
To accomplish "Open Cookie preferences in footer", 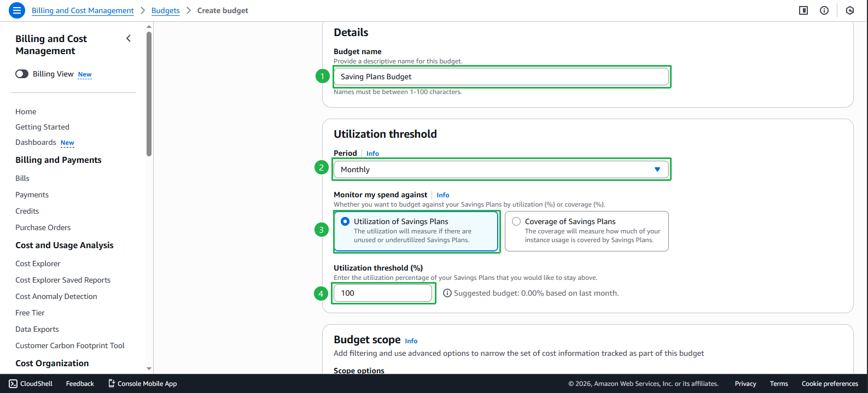I will pos(830,384).
